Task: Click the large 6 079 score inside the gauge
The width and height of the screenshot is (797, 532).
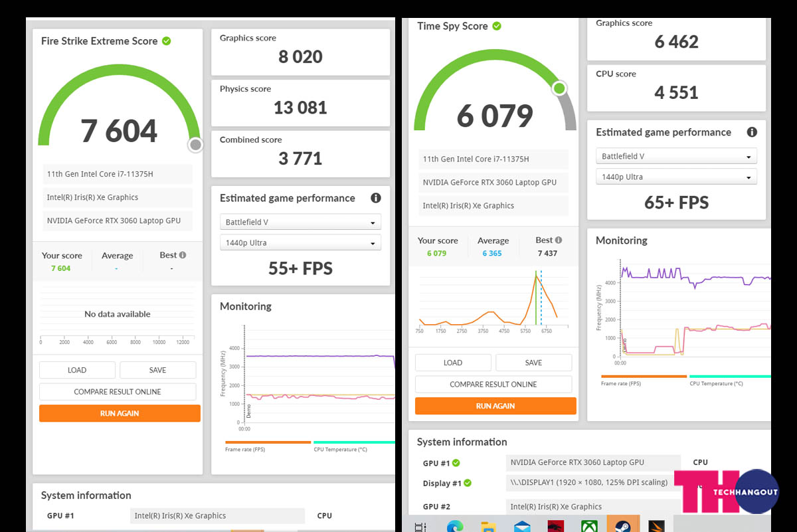Action: [495, 116]
